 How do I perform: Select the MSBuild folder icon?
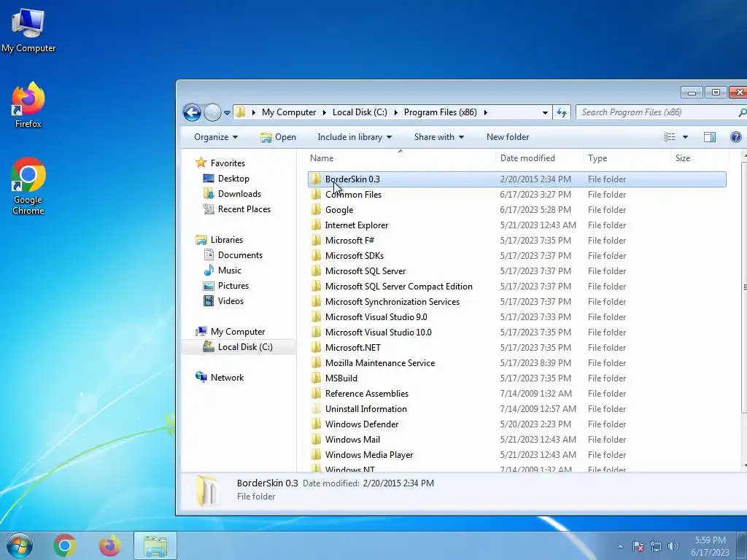click(316, 378)
